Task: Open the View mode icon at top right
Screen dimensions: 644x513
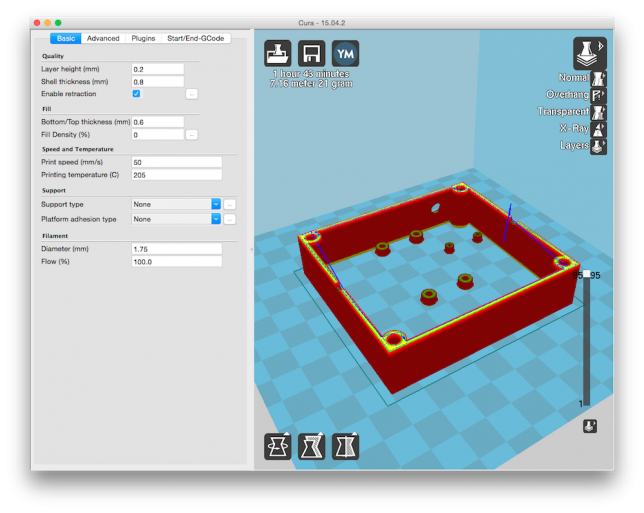Action: coord(589,52)
